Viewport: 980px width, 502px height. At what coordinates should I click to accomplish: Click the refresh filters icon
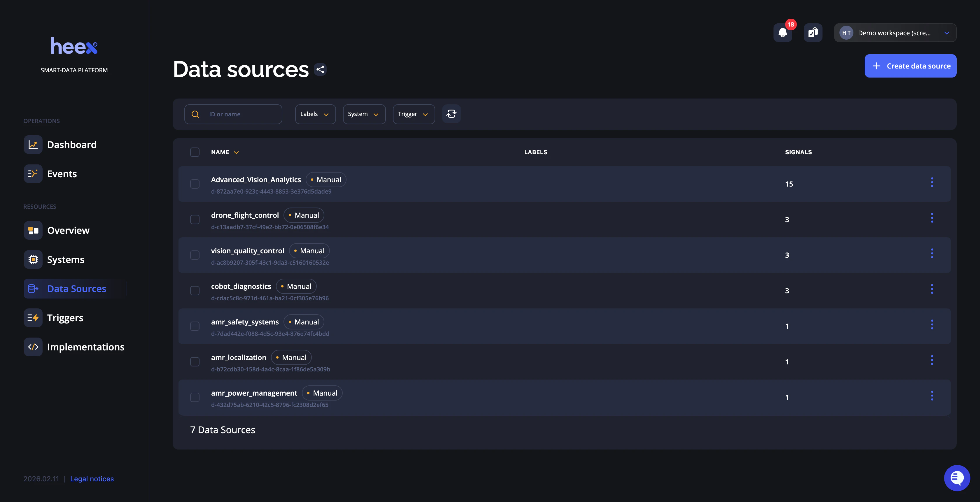[x=451, y=114]
